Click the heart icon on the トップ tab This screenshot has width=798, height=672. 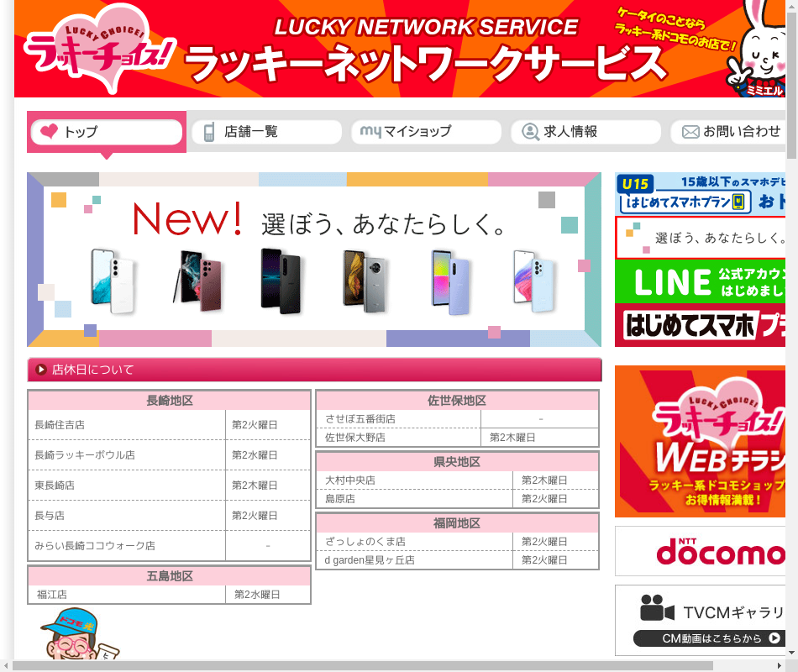coord(50,132)
